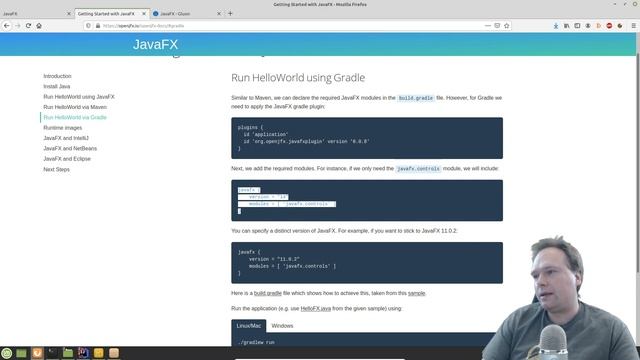
Task: Open the Linux Mint start menu
Action: point(7,353)
